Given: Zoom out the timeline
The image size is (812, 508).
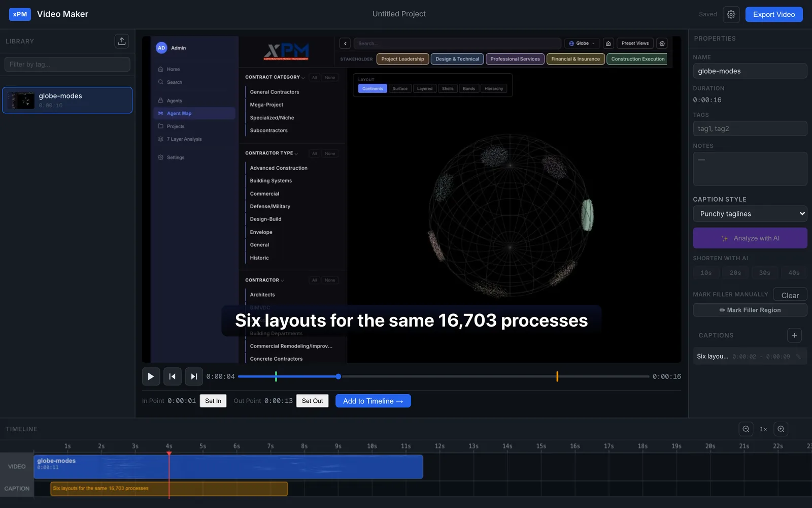Looking at the screenshot, I should tap(746, 429).
